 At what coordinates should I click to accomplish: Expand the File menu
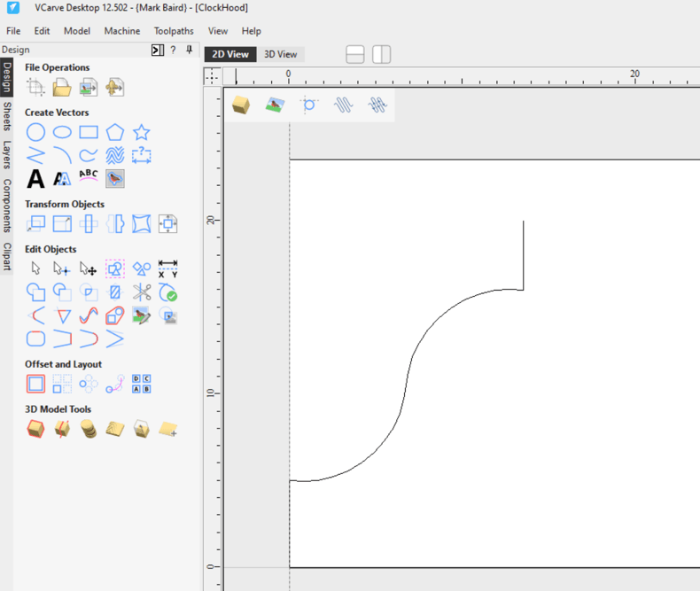coord(13,31)
